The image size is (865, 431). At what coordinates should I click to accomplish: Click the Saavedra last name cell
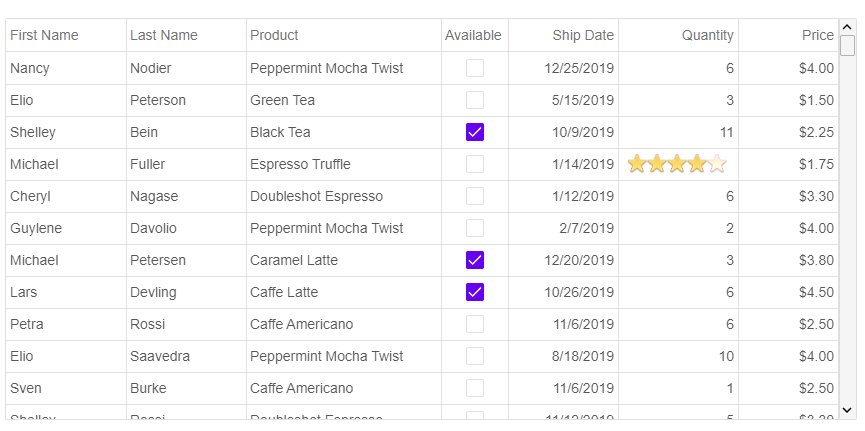pos(186,356)
